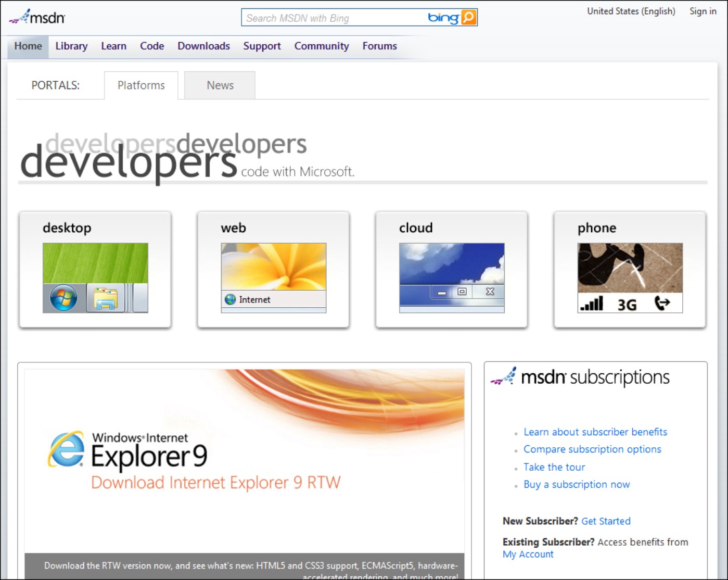Open the Support menu item
The width and height of the screenshot is (728, 580).
pyautogui.click(x=262, y=46)
